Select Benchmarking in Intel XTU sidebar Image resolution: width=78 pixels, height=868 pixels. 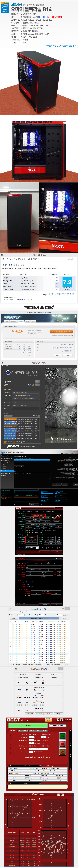(x=5, y=473)
